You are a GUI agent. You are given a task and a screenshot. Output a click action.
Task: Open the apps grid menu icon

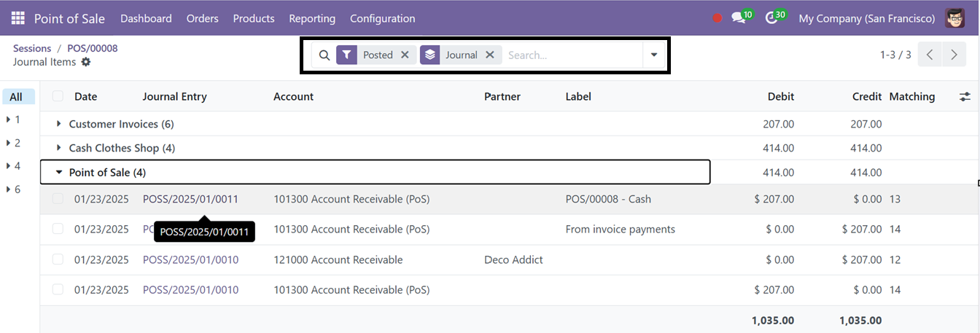(17, 18)
